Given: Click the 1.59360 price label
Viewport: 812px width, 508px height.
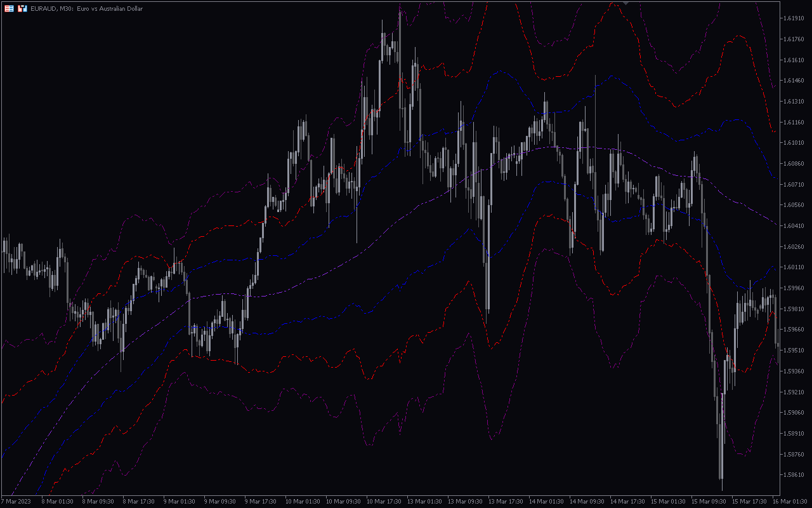Looking at the screenshot, I should 794,371.
